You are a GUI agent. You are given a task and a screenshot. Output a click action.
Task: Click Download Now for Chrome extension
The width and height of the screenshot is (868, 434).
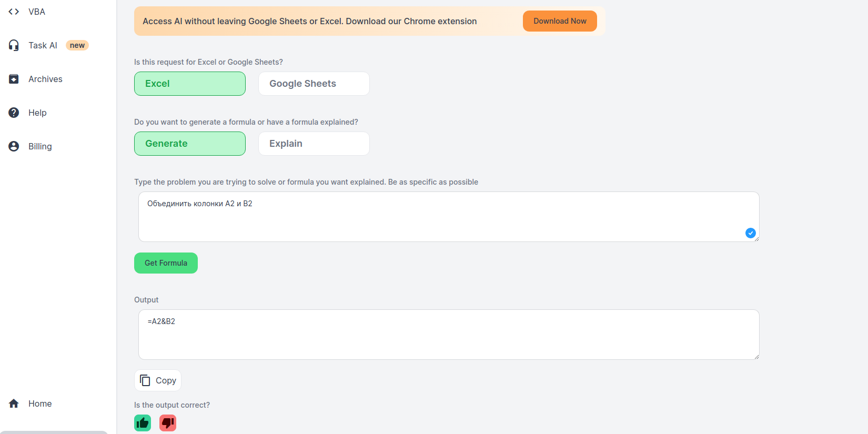click(559, 21)
